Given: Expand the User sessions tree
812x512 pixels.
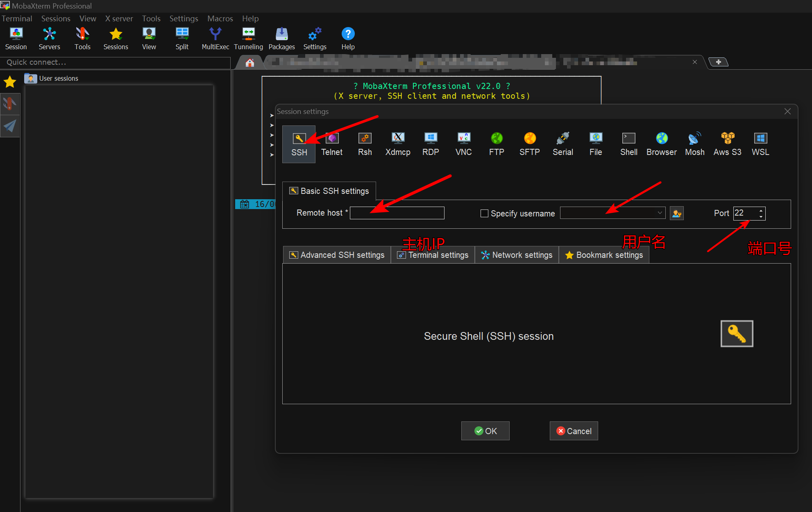Looking at the screenshot, I should click(57, 78).
